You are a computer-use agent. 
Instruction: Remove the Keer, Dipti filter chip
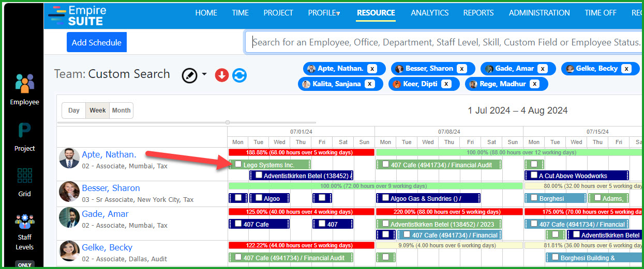[446, 84]
